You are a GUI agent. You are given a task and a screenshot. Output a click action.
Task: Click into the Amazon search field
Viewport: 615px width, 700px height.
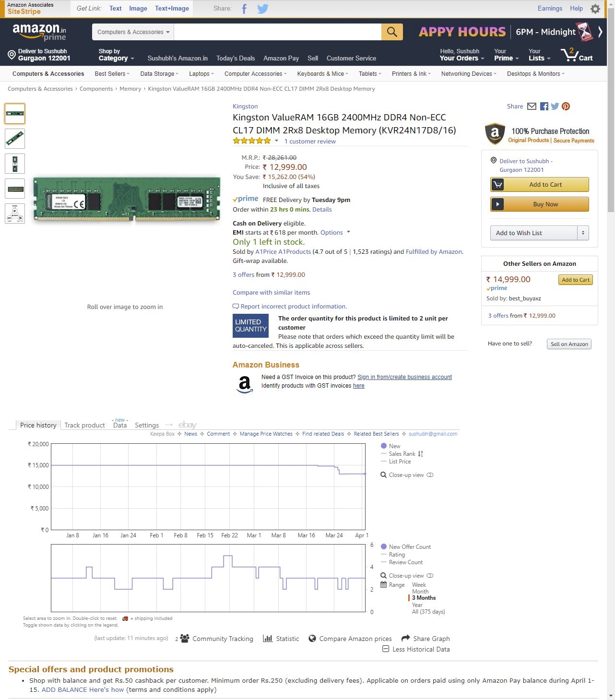point(278,32)
